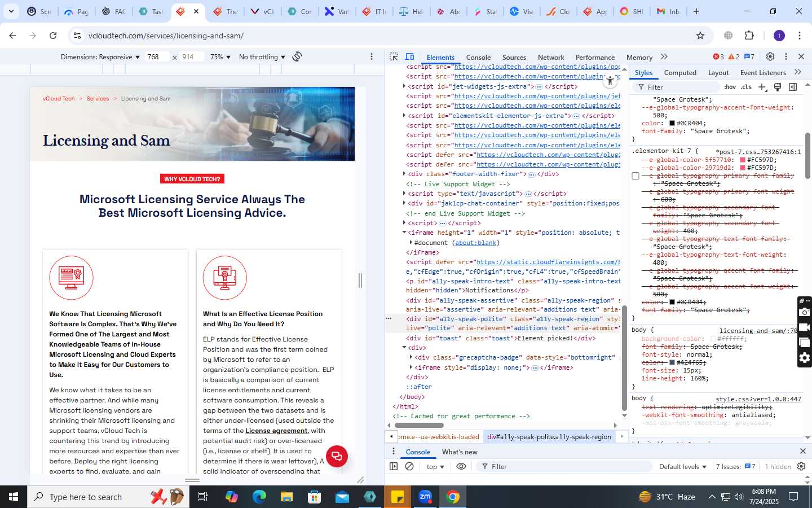Switch to the Console panel tab
Image resolution: width=812 pixels, height=508 pixels.
click(x=478, y=57)
